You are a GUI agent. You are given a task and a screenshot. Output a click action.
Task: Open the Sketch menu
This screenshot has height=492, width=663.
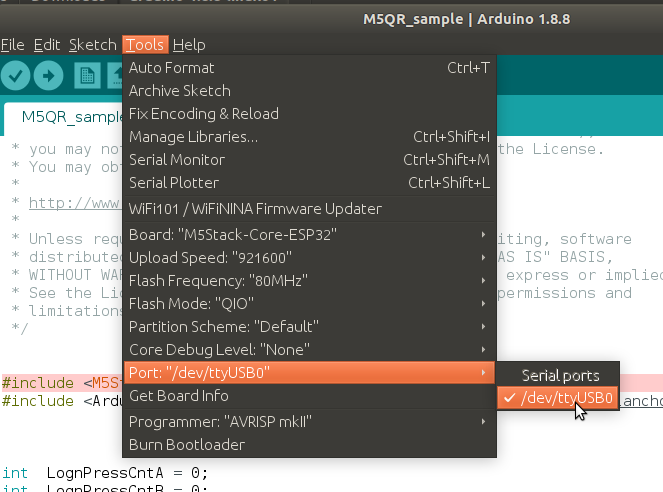point(93,45)
